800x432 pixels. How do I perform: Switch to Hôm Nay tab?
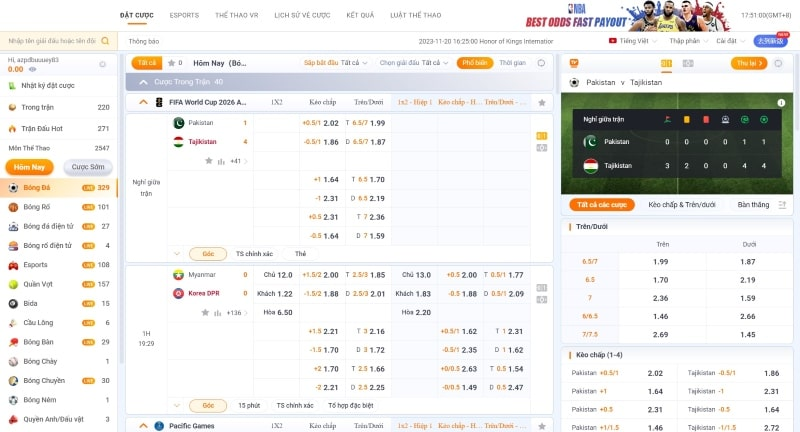pos(30,167)
